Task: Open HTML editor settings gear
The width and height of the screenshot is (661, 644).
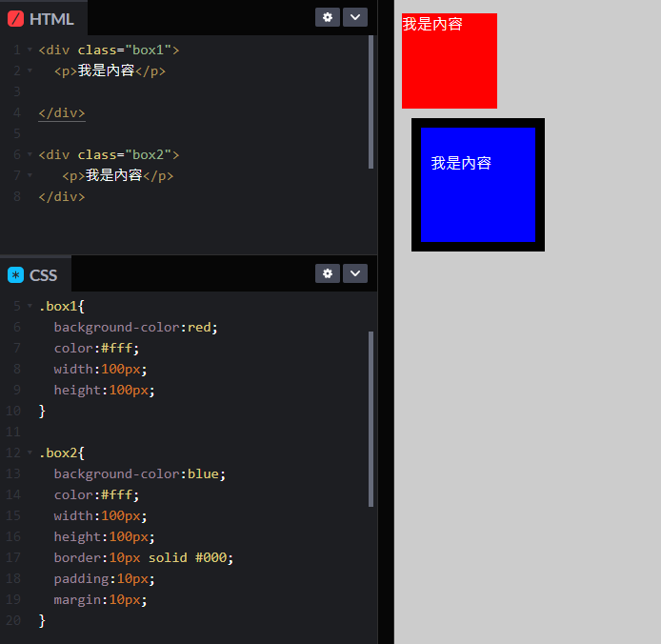Action: pos(328,17)
